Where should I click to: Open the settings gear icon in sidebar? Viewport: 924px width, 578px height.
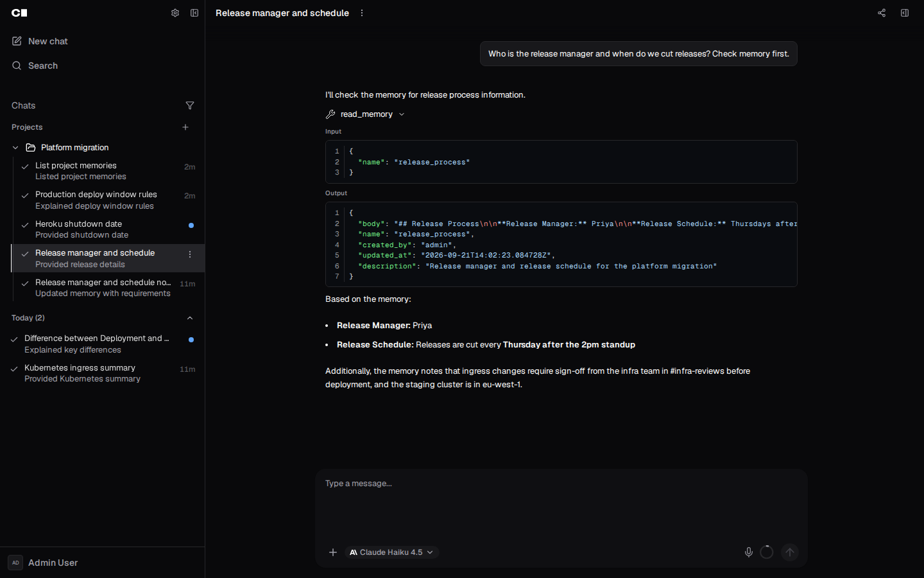(x=175, y=13)
